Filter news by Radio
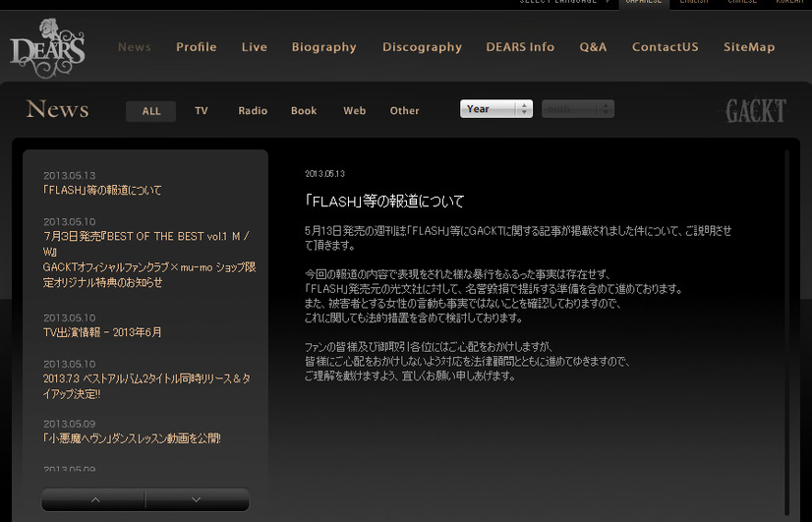 coord(253,111)
